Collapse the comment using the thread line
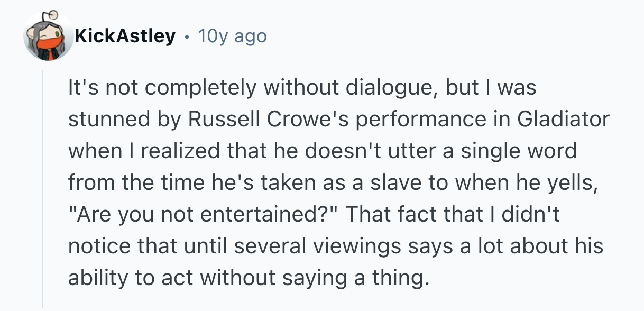The image size is (644, 311). tap(43, 190)
